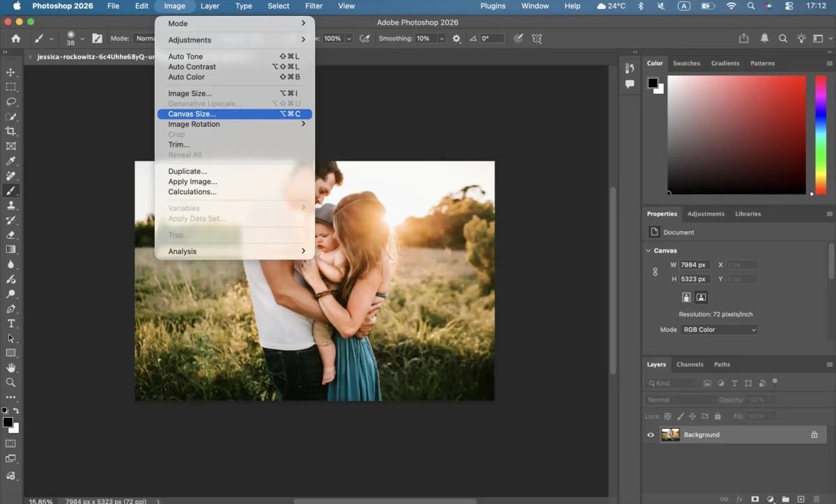Open the Comments panel icon
The image size is (836, 504).
tap(630, 84)
